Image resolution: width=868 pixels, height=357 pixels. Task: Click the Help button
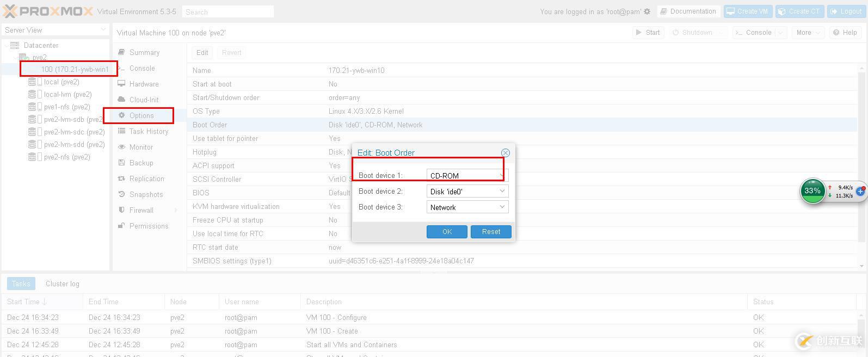pos(845,33)
